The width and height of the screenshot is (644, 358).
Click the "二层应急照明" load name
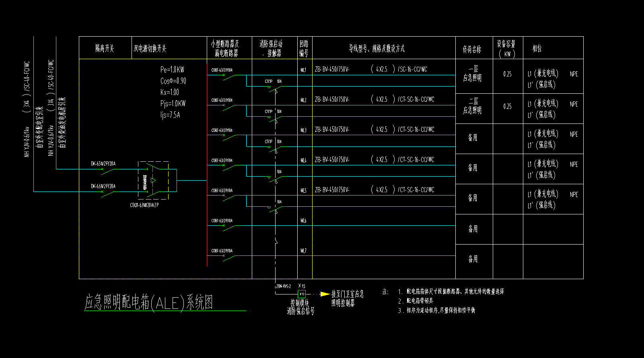tap(472, 106)
